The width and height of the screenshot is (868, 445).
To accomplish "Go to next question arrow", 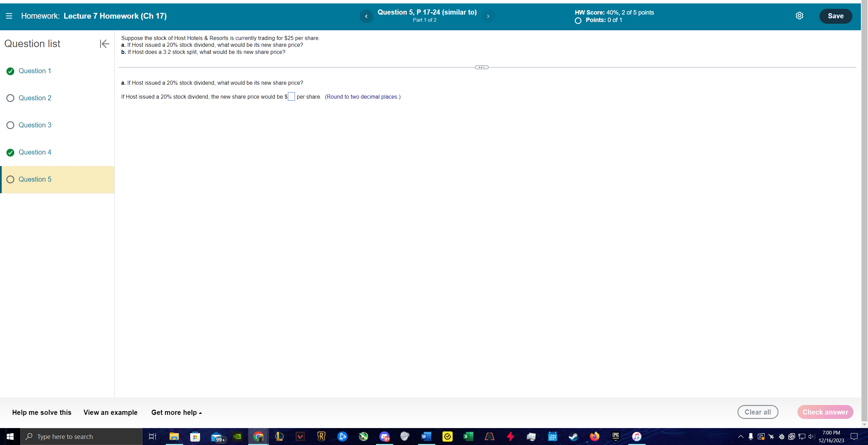I will [x=488, y=16].
